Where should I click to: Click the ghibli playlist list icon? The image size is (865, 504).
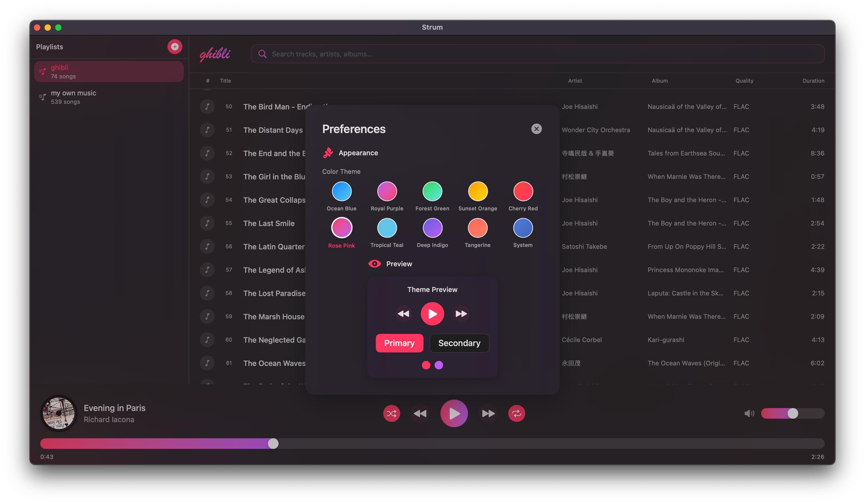tap(42, 71)
